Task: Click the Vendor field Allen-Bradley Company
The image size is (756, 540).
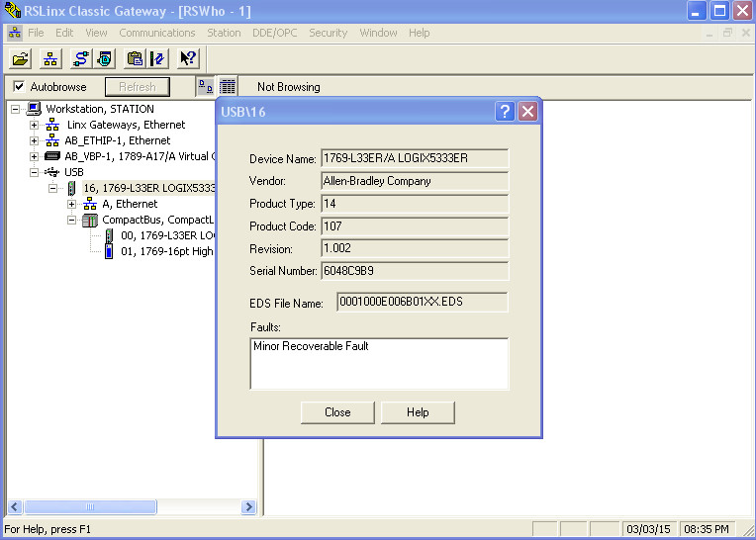Action: tap(415, 181)
